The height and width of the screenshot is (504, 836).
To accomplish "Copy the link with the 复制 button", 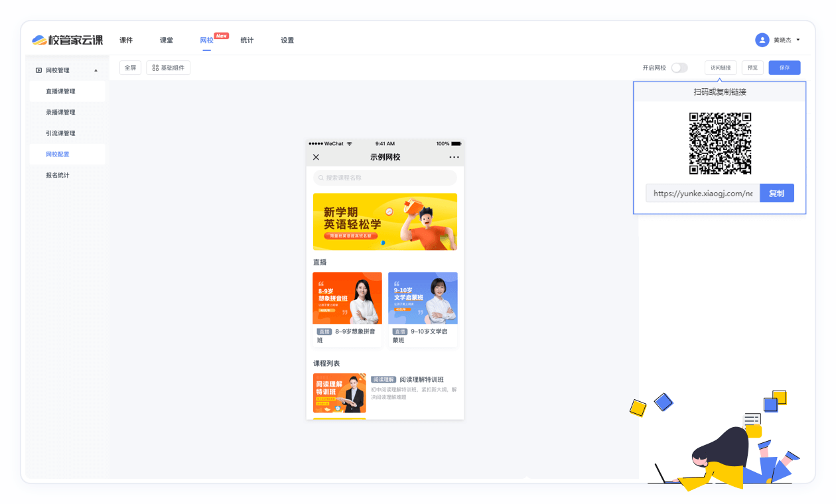I will click(x=777, y=193).
